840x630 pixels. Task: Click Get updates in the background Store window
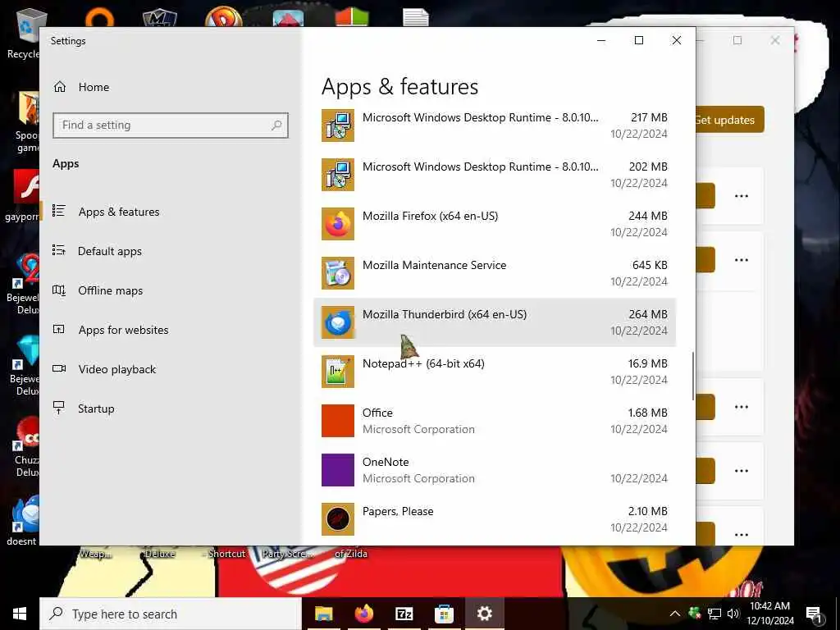[729, 120]
